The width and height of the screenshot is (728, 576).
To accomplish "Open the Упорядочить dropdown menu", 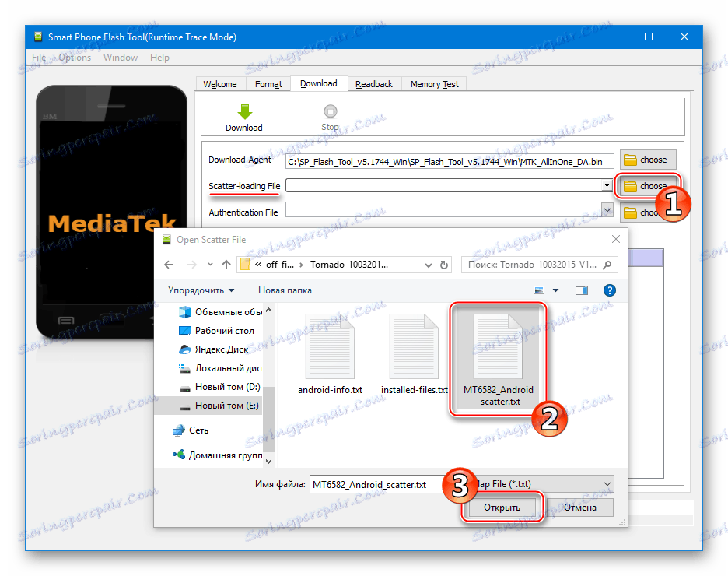I will pyautogui.click(x=201, y=290).
